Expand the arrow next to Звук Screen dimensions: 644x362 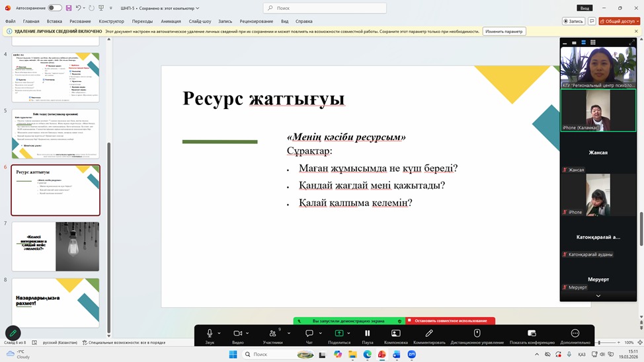[220, 334]
